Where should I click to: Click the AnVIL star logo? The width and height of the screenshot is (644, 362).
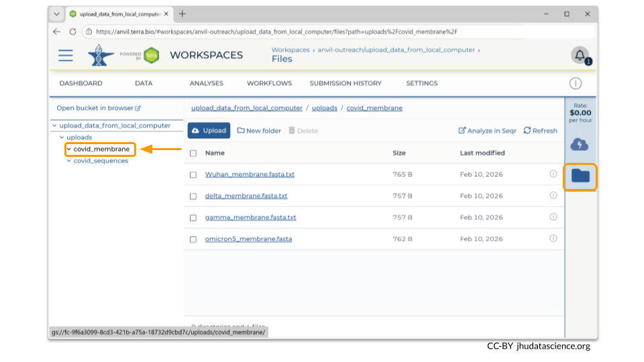pos(101,55)
